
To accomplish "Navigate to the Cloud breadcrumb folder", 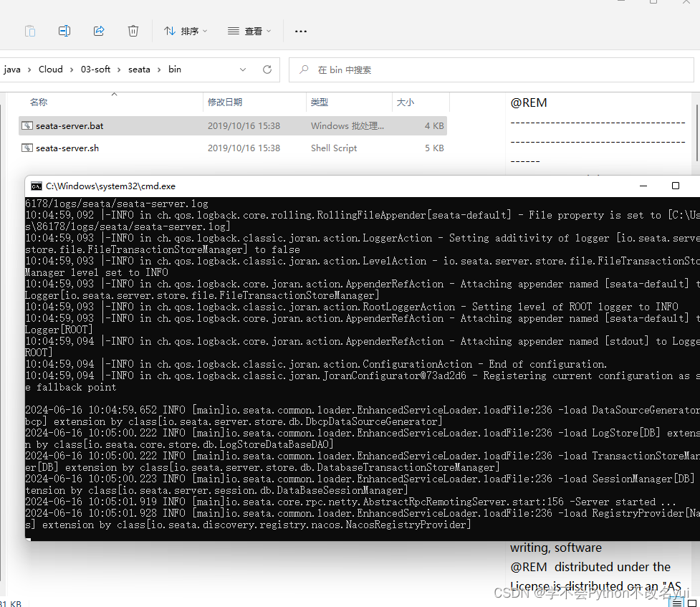I will pos(50,69).
